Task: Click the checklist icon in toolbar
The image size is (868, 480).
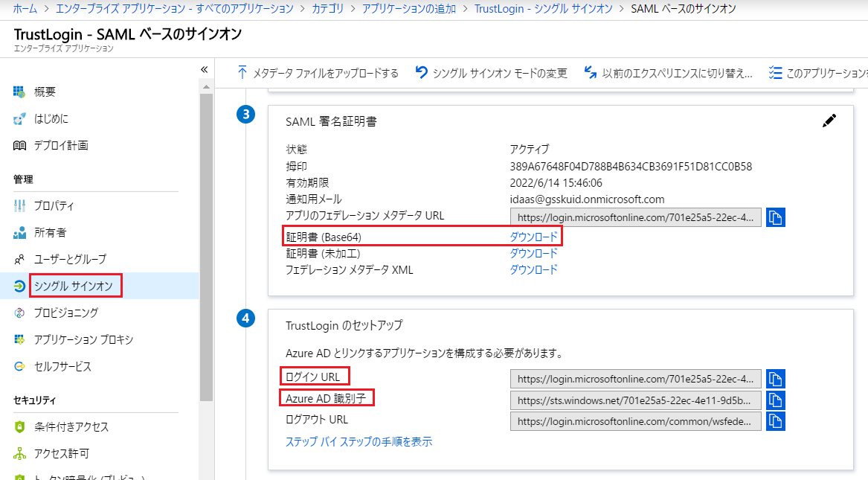Action: (x=775, y=72)
